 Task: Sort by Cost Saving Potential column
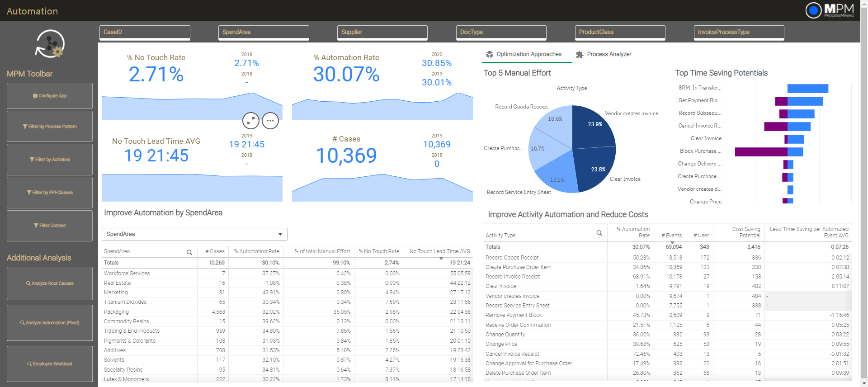click(745, 232)
